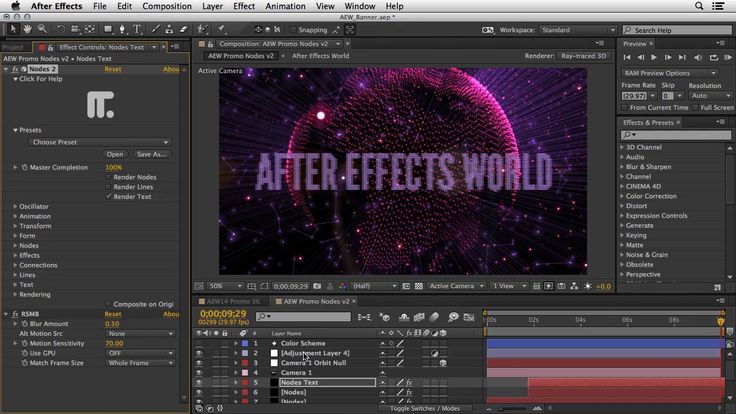
Task: Uncheck the Render Text checkbox
Action: coord(108,196)
